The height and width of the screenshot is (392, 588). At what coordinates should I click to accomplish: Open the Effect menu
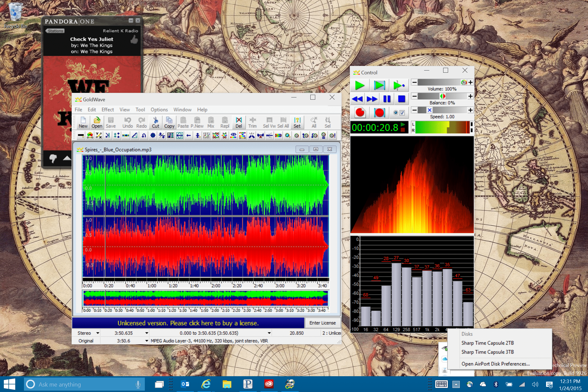point(108,109)
